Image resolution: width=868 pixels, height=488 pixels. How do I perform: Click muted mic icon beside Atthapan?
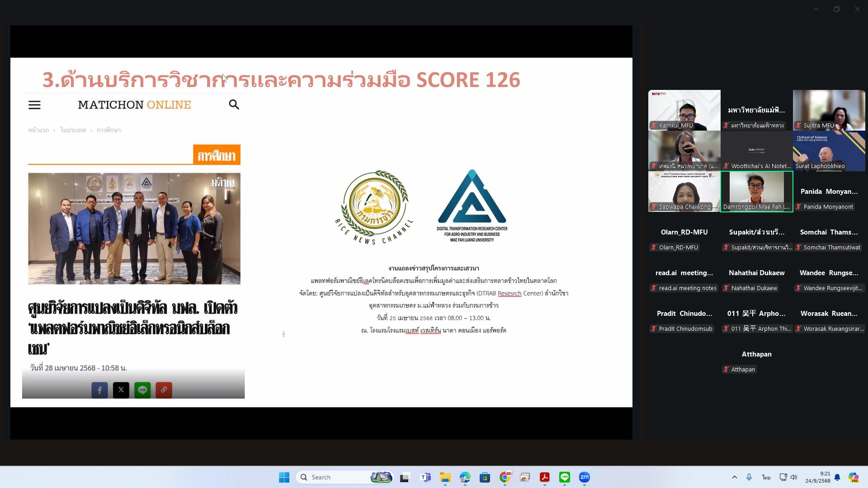click(x=726, y=370)
